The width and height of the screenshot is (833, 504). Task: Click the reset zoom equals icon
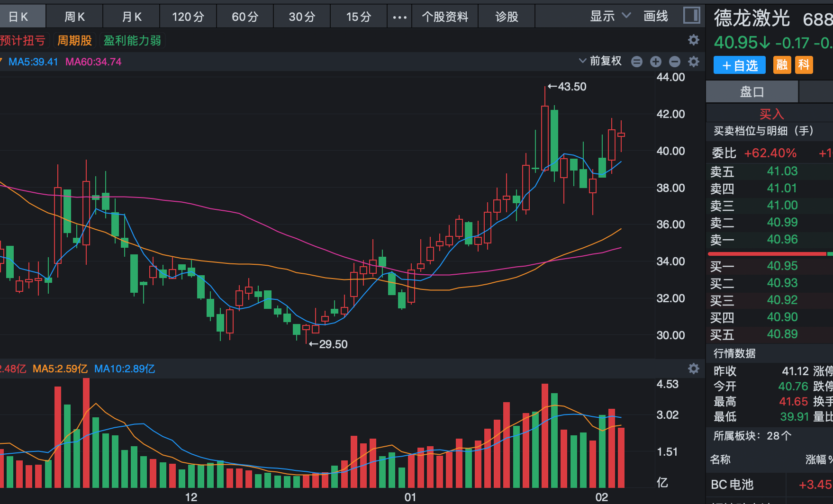637,62
